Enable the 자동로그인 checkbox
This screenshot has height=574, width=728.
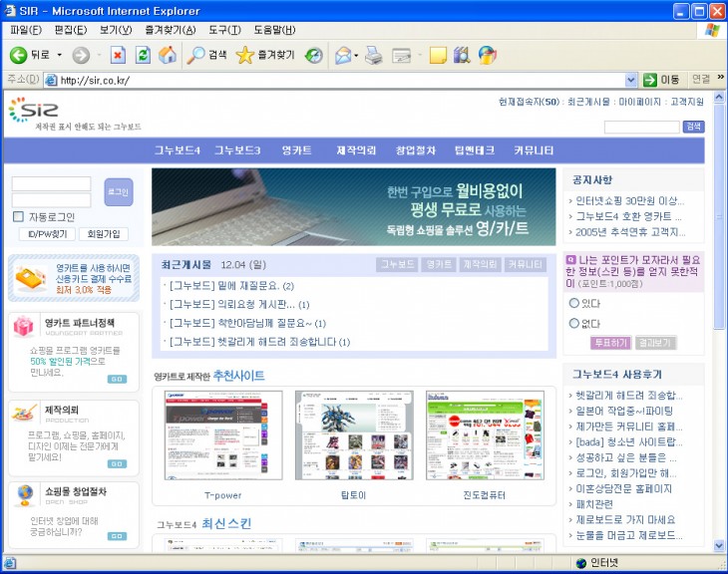18,216
